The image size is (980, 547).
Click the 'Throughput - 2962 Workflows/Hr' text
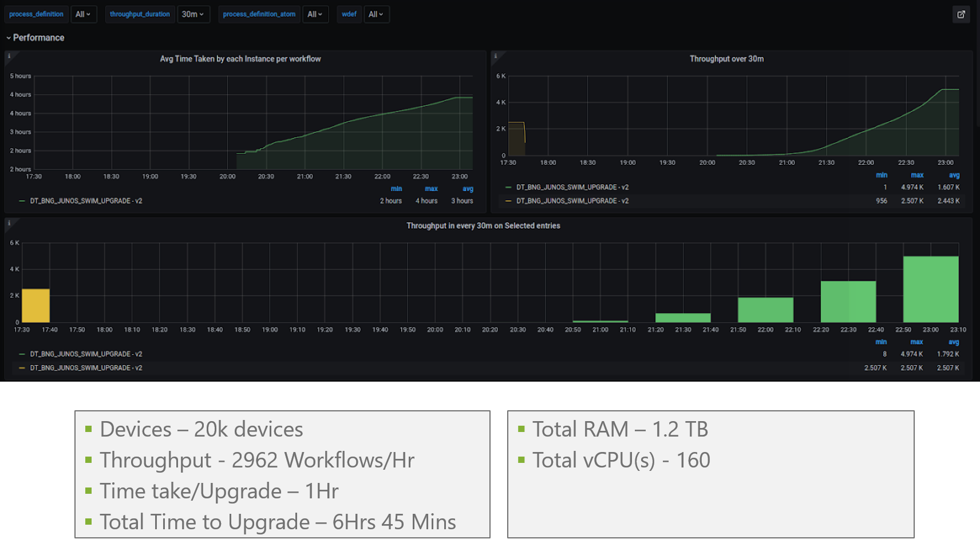(257, 461)
